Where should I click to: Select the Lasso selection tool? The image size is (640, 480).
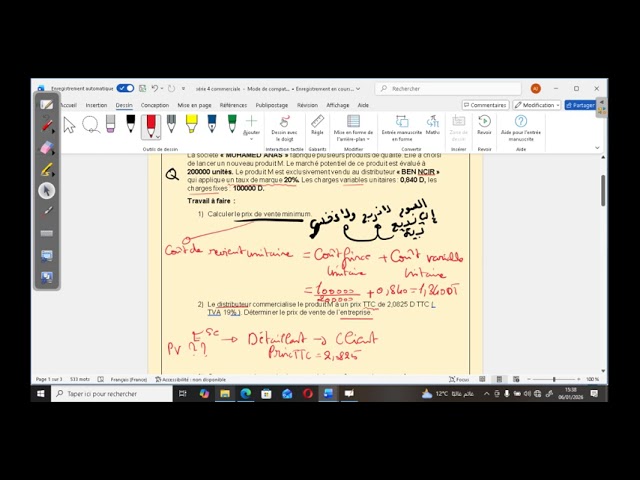pos(91,125)
